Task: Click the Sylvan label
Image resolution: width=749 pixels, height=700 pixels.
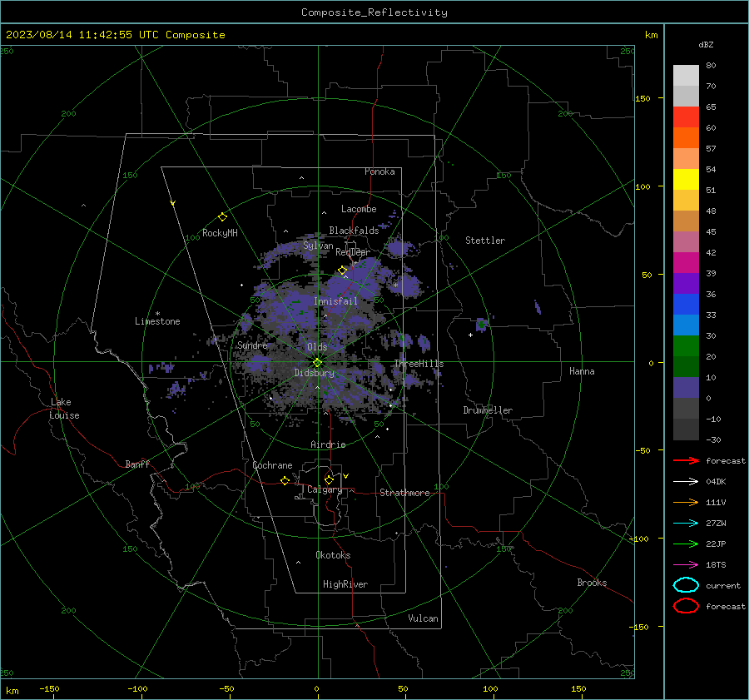Action: pos(318,246)
